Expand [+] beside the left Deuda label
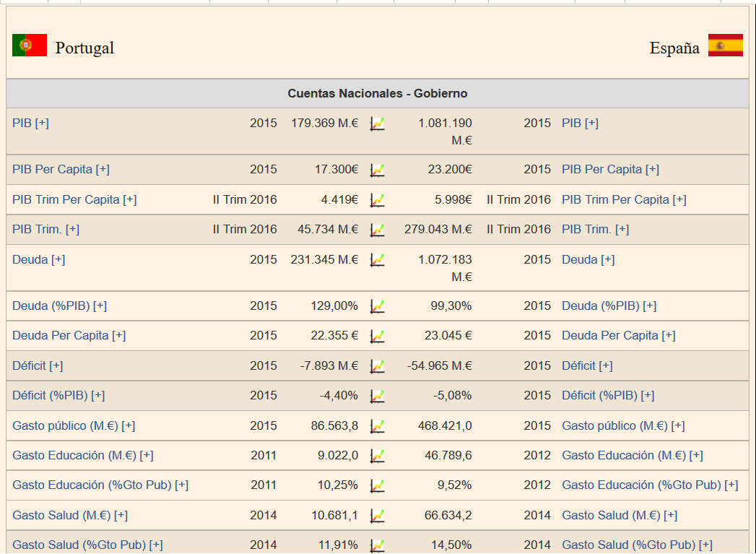This screenshot has width=756, height=554. pyautogui.click(x=58, y=259)
